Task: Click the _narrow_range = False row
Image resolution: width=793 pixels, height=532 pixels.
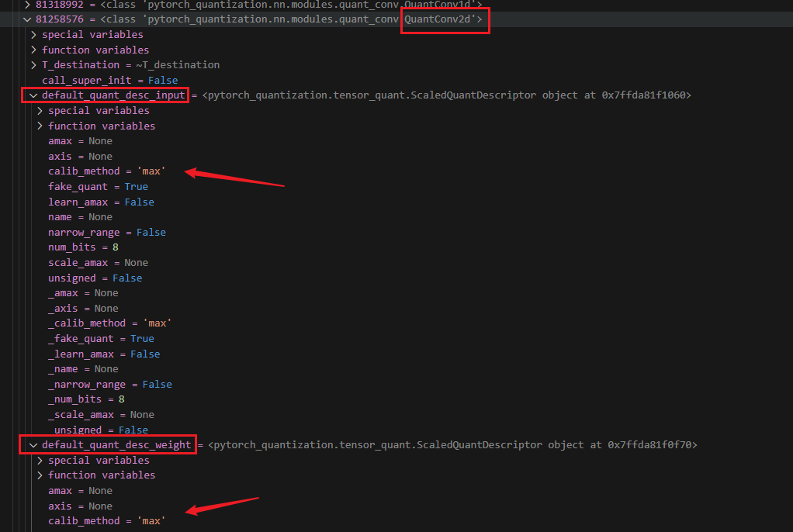Action: [x=109, y=385]
